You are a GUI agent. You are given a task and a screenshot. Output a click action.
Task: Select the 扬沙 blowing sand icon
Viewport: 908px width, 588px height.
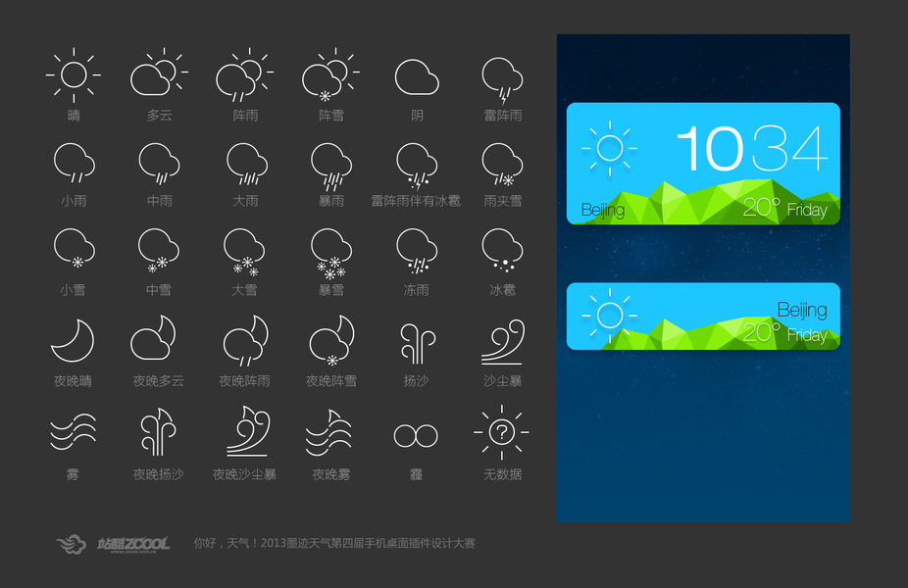pyautogui.click(x=417, y=344)
